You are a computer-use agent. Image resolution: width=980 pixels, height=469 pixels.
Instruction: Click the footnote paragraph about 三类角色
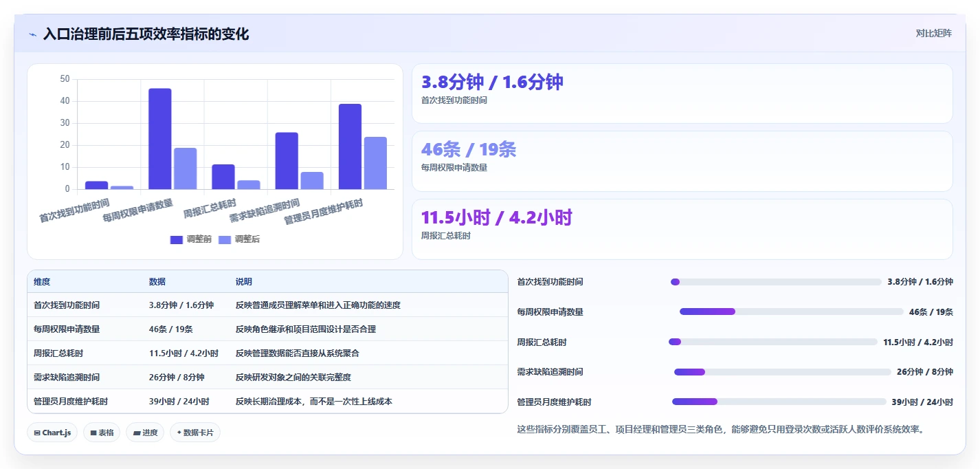pos(721,430)
